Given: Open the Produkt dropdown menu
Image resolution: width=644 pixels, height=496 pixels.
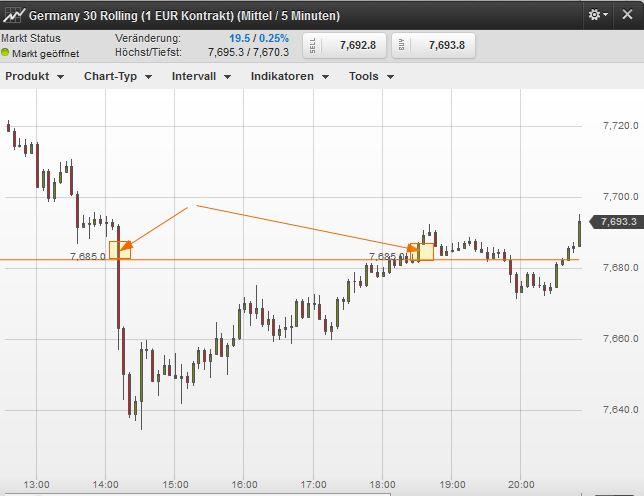Looking at the screenshot, I should [x=34, y=76].
